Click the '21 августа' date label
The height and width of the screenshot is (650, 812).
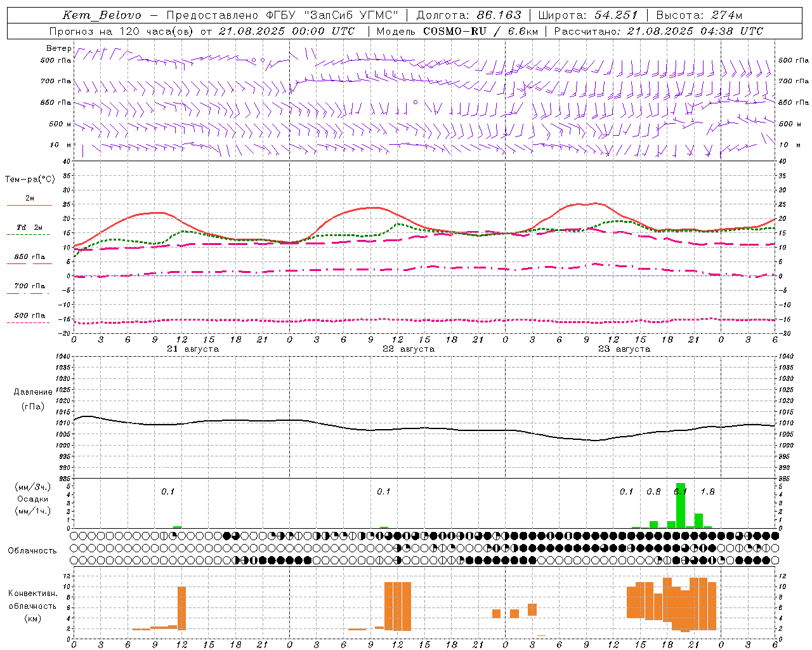pyautogui.click(x=193, y=349)
